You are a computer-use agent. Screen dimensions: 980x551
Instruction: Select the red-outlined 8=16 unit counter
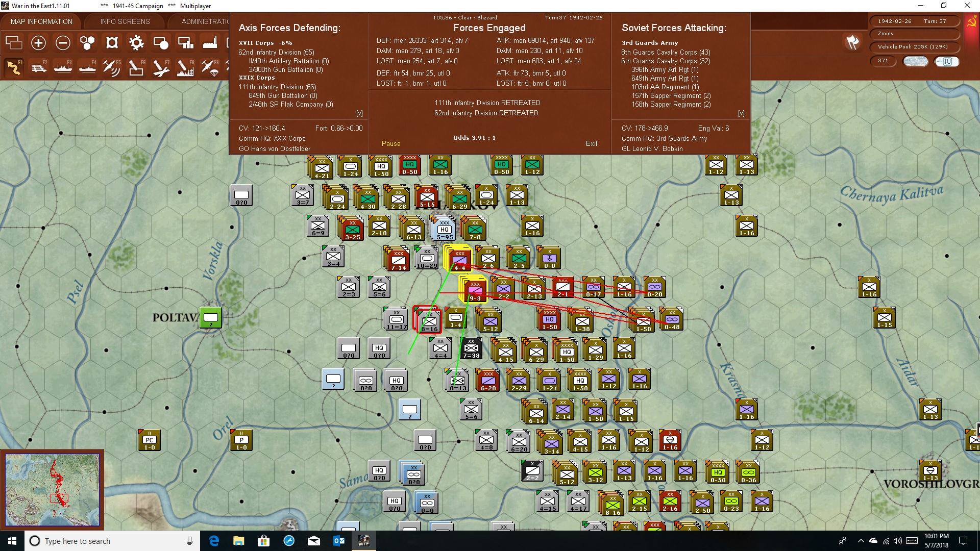coord(429,321)
